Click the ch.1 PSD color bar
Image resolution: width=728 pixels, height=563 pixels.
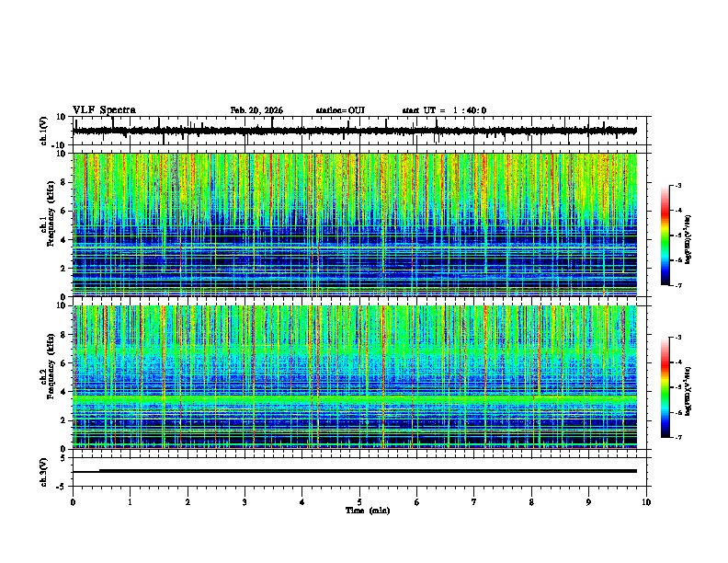click(665, 236)
